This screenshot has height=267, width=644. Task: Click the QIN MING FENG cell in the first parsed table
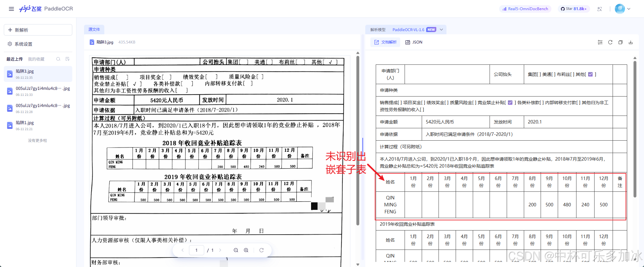[390, 205]
